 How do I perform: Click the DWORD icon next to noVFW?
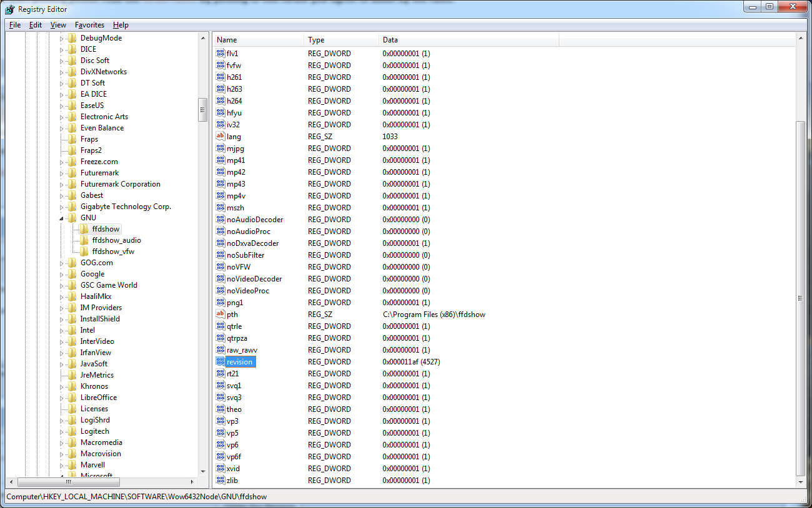point(220,267)
